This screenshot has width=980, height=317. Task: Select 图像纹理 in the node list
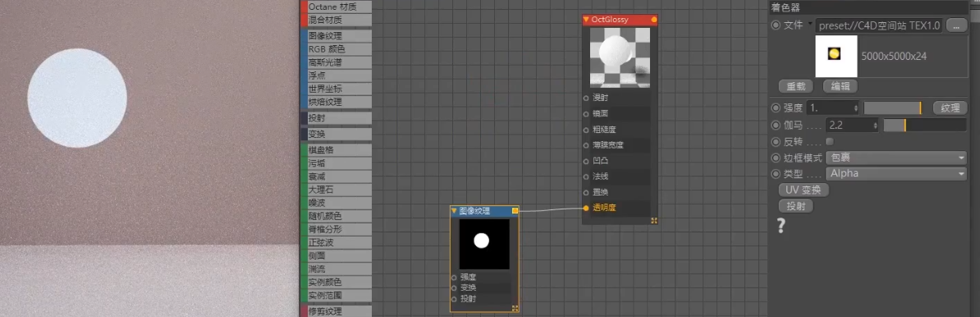point(337,35)
